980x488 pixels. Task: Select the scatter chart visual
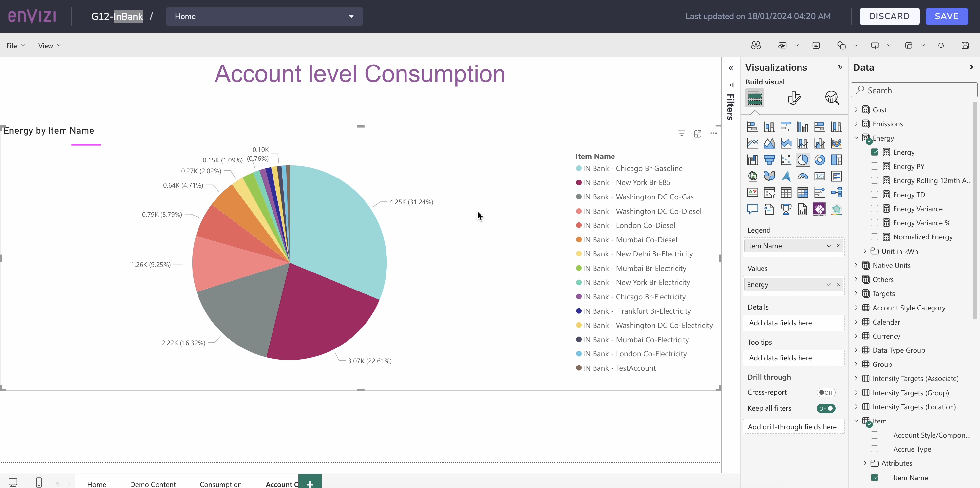tap(786, 160)
